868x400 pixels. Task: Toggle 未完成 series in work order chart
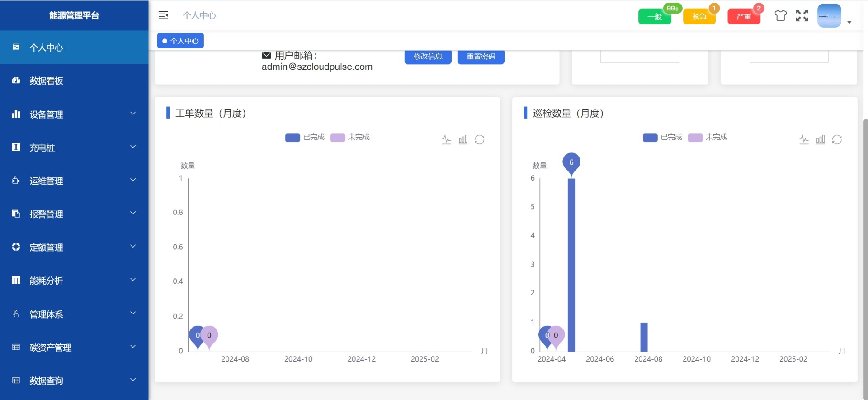pyautogui.click(x=350, y=137)
